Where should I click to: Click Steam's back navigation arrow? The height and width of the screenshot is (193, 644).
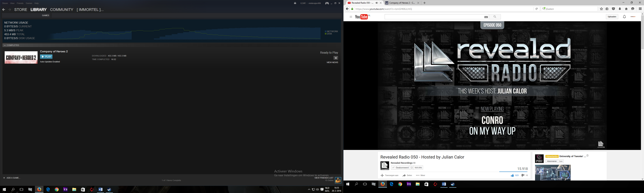pos(4,9)
